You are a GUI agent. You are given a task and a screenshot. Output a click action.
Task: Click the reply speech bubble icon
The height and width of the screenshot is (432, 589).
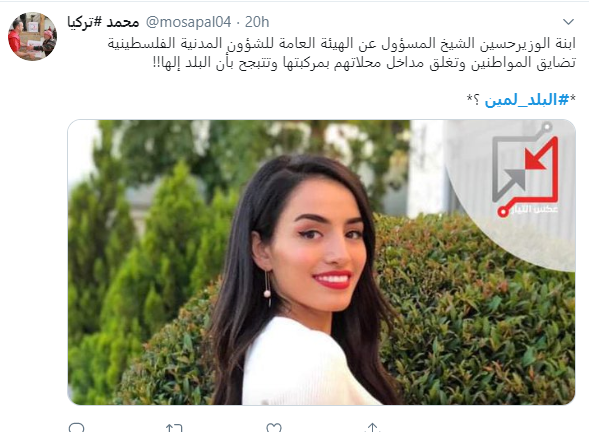click(77, 427)
